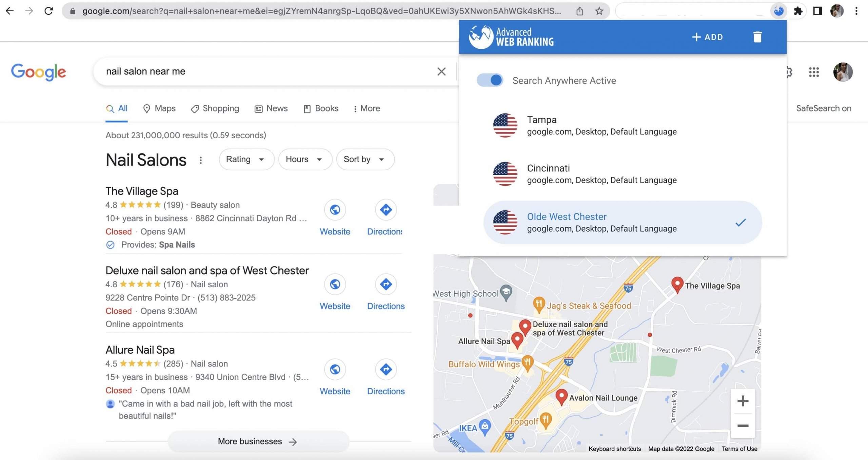Viewport: 868px width, 460px height.
Task: Open Google apps grid icon
Action: pyautogui.click(x=814, y=72)
